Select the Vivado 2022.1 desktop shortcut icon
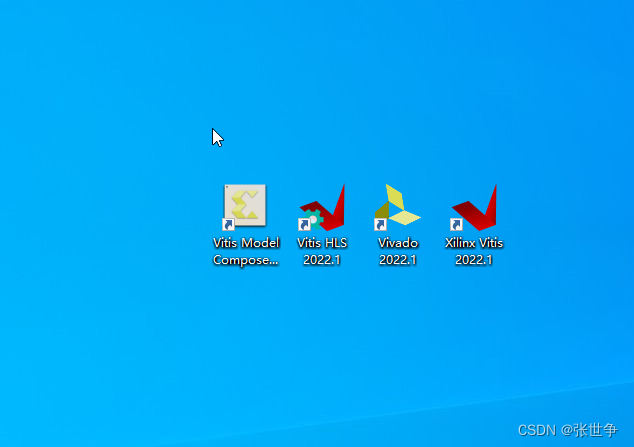The height and width of the screenshot is (447, 634). [397, 207]
